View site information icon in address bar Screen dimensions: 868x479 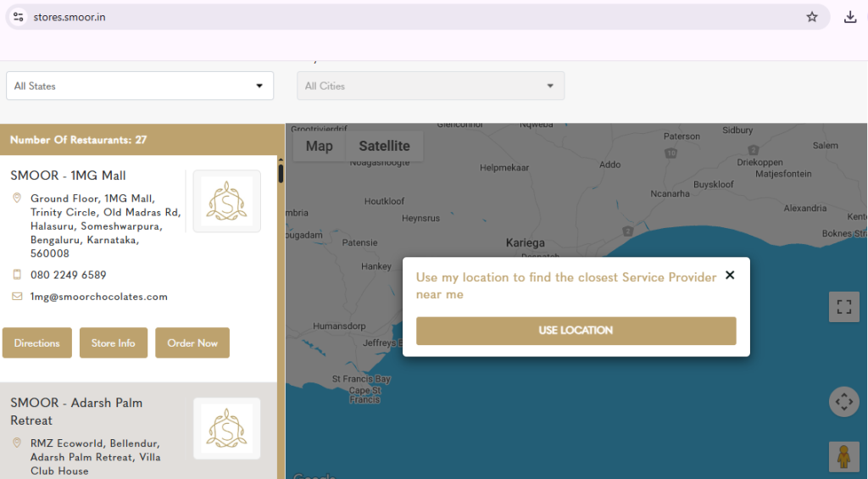pyautogui.click(x=19, y=17)
